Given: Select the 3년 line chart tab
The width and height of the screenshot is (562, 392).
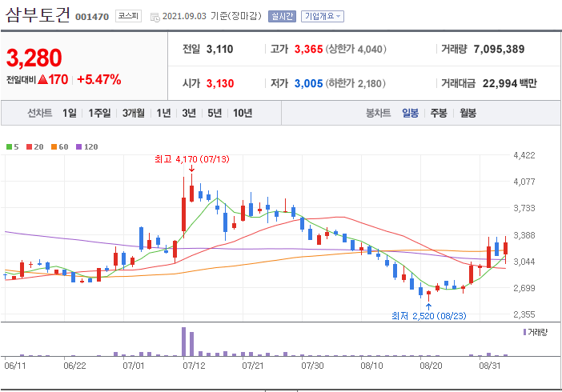Looking at the screenshot, I should (x=189, y=114).
